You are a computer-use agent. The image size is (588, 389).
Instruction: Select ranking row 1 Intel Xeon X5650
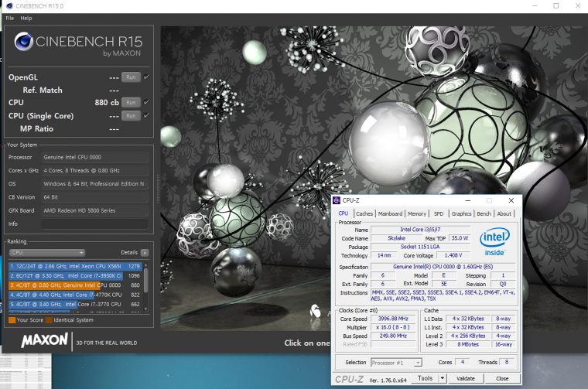(75, 266)
